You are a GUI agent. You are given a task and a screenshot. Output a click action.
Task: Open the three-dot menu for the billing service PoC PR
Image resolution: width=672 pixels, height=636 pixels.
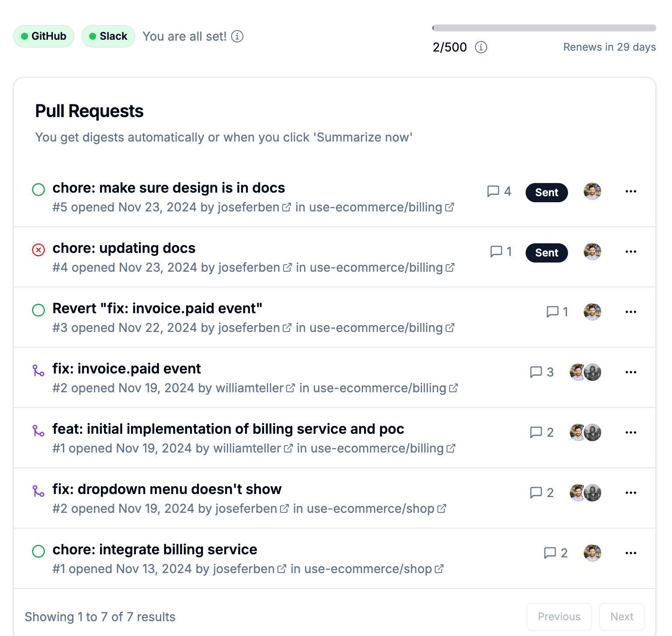[x=631, y=432]
